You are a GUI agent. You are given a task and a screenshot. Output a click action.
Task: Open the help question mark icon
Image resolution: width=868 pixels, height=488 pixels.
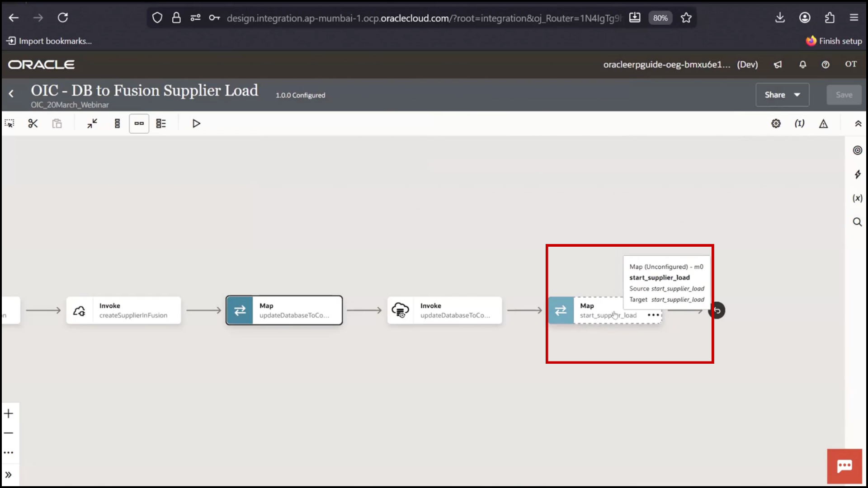pyautogui.click(x=826, y=65)
